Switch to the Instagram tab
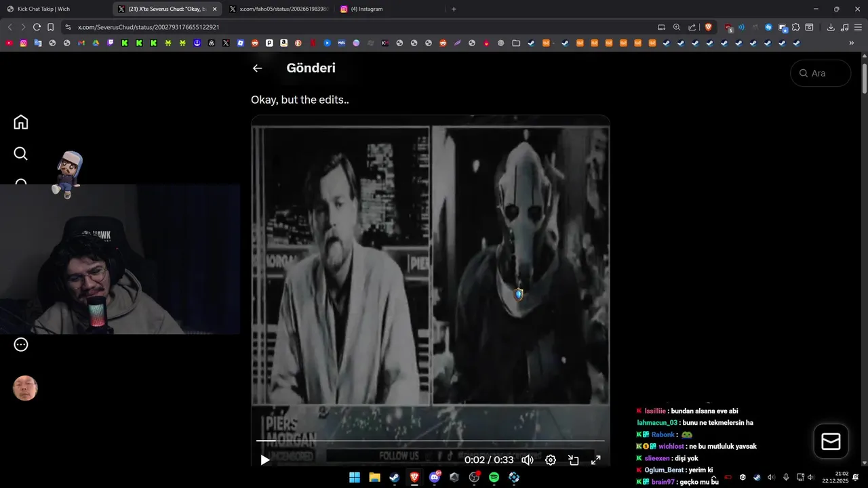868x488 pixels. click(389, 9)
